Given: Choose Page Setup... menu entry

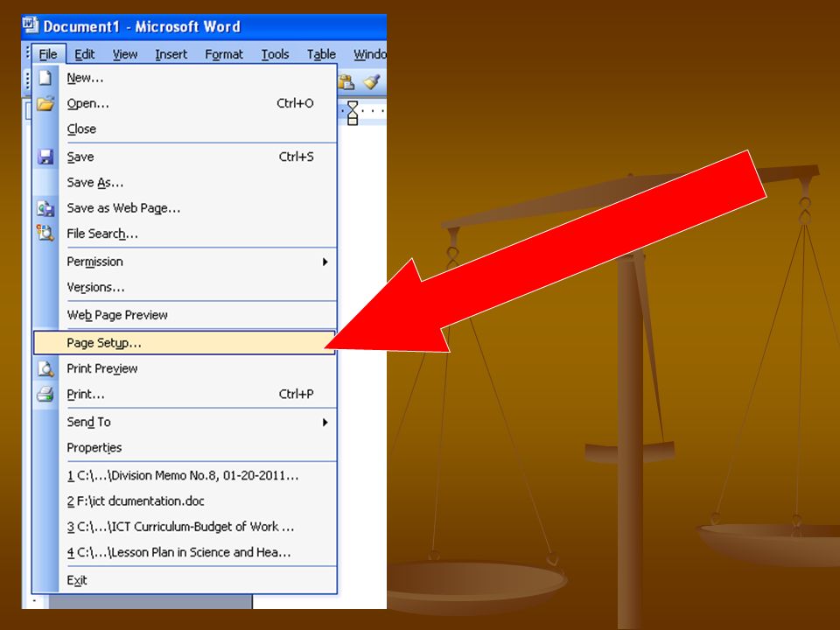Looking at the screenshot, I should [x=185, y=343].
